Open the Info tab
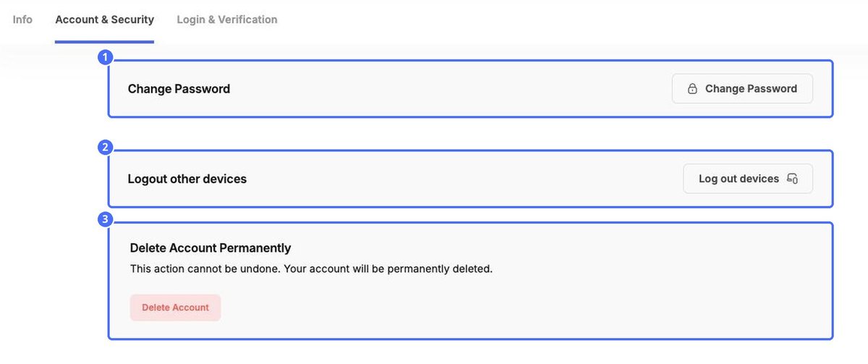 (x=22, y=20)
